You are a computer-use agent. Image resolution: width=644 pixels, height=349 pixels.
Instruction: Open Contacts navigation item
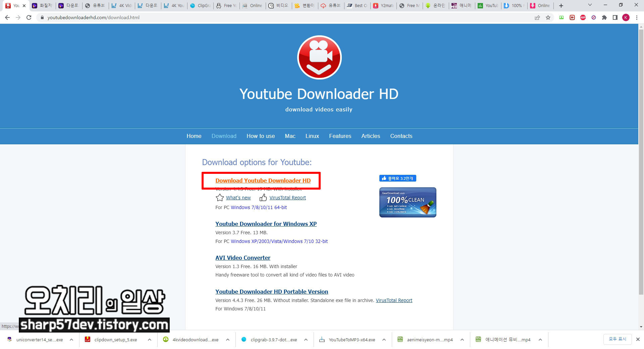coord(401,136)
